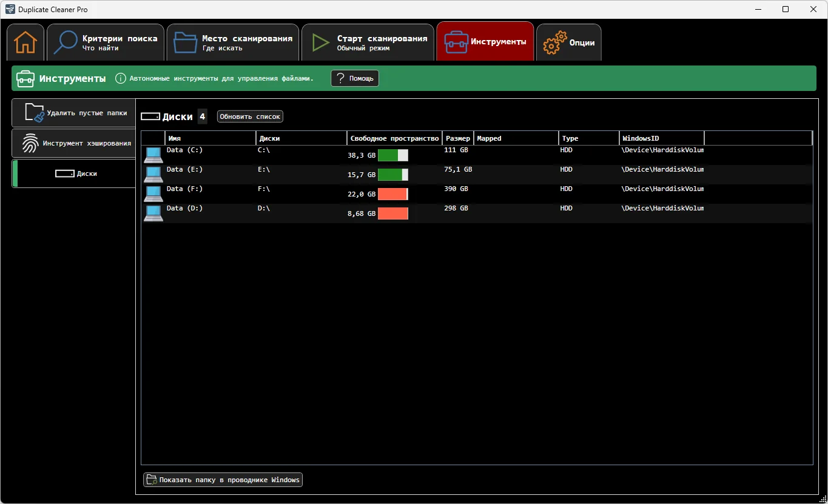Screen dimensions: 828x504
Task: Click the computer icon for Data (C:)
Action: point(153,155)
